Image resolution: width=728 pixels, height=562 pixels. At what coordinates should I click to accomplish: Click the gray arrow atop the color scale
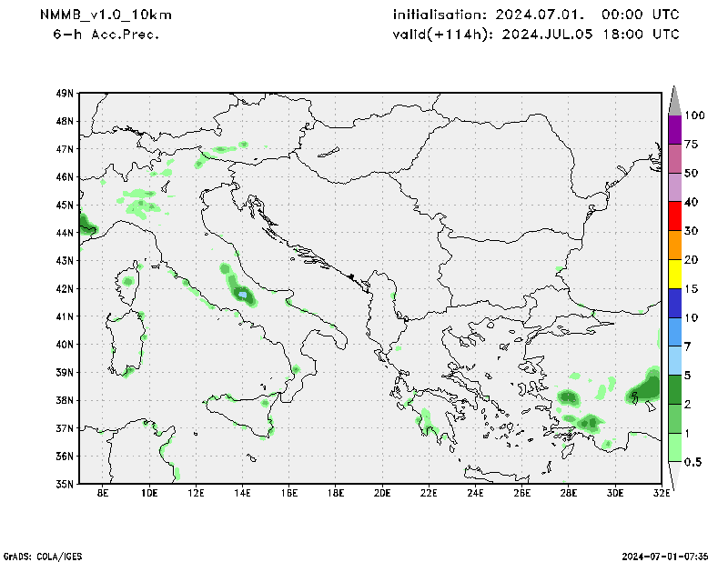tap(674, 100)
